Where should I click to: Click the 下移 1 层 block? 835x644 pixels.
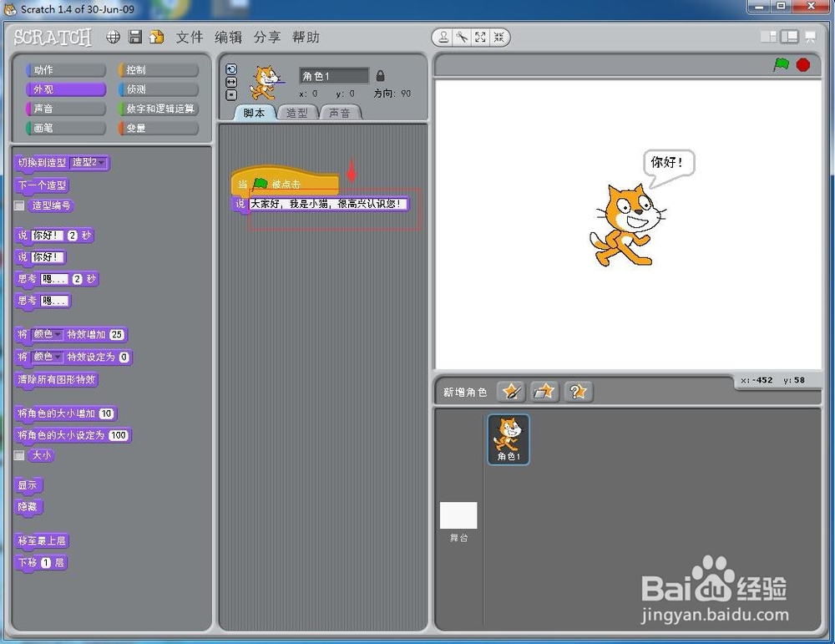point(41,563)
